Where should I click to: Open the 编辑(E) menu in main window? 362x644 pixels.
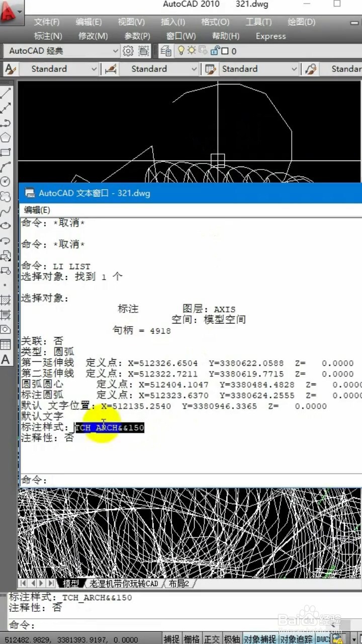88,22
